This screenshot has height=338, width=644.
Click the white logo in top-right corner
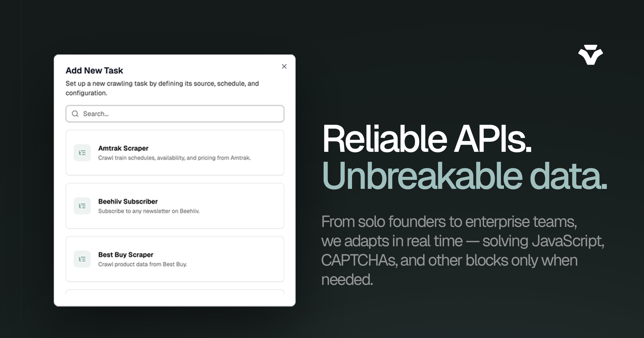(590, 55)
